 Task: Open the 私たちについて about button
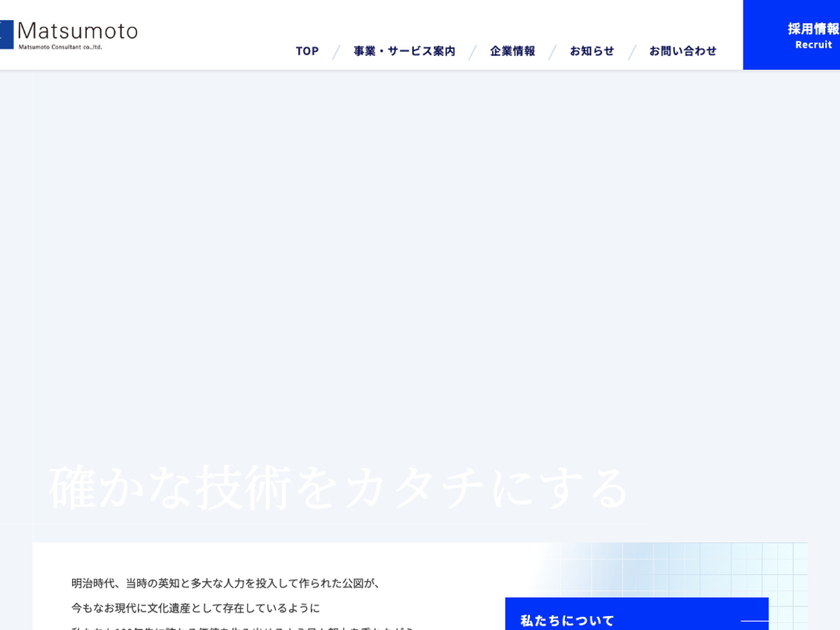coord(567,619)
